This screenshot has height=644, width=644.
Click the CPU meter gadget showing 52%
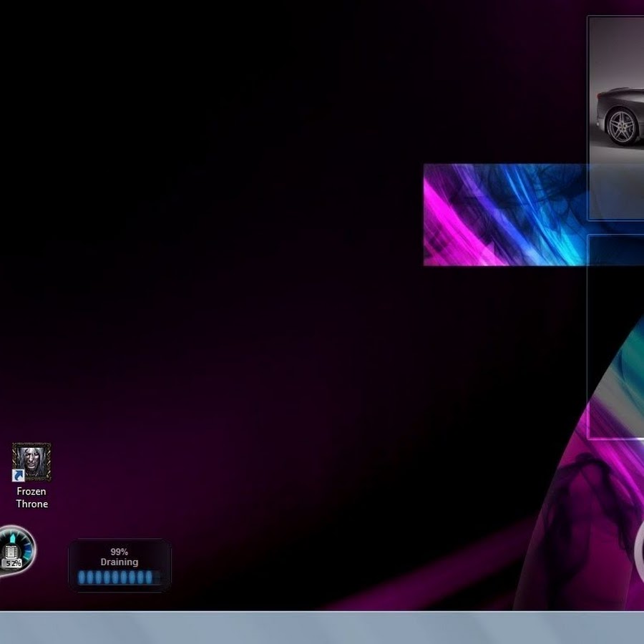point(16,551)
